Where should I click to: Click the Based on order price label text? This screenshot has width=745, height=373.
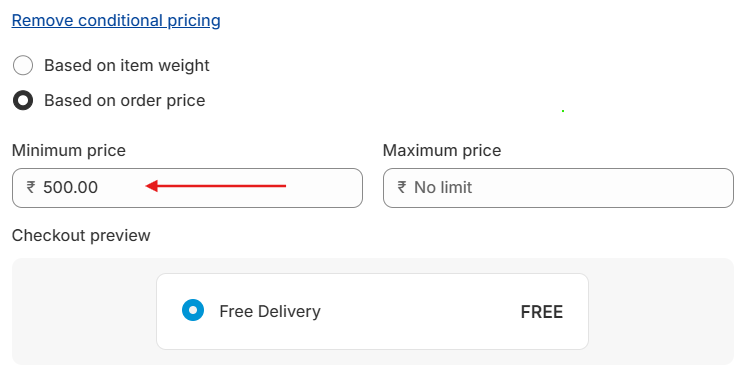click(x=124, y=100)
